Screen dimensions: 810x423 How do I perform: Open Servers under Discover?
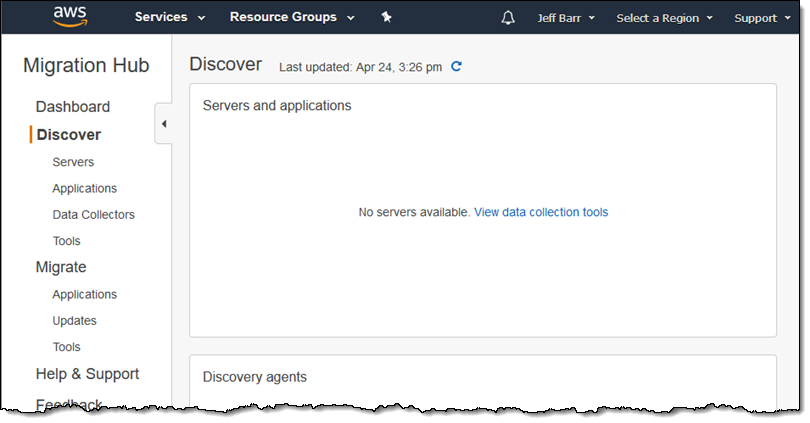[73, 162]
